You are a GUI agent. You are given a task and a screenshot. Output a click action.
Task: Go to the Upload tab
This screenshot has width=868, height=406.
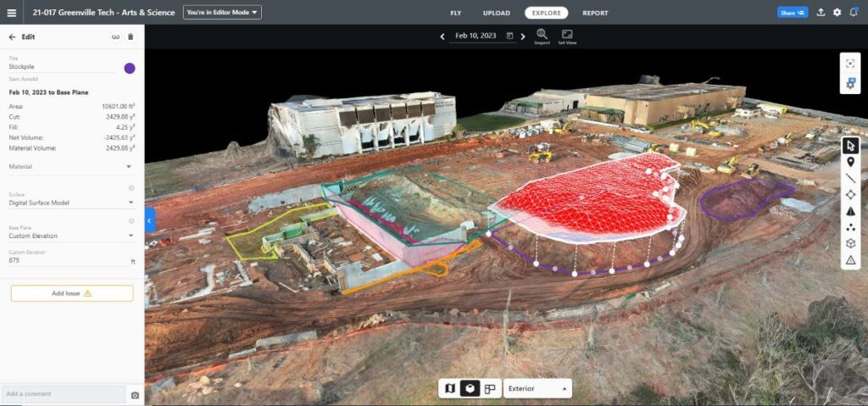point(496,13)
